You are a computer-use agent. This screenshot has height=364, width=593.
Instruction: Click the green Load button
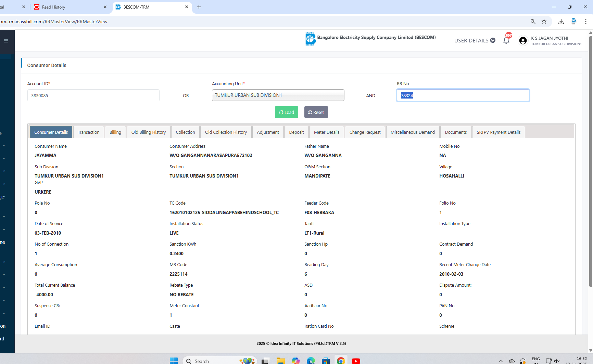[x=287, y=112]
